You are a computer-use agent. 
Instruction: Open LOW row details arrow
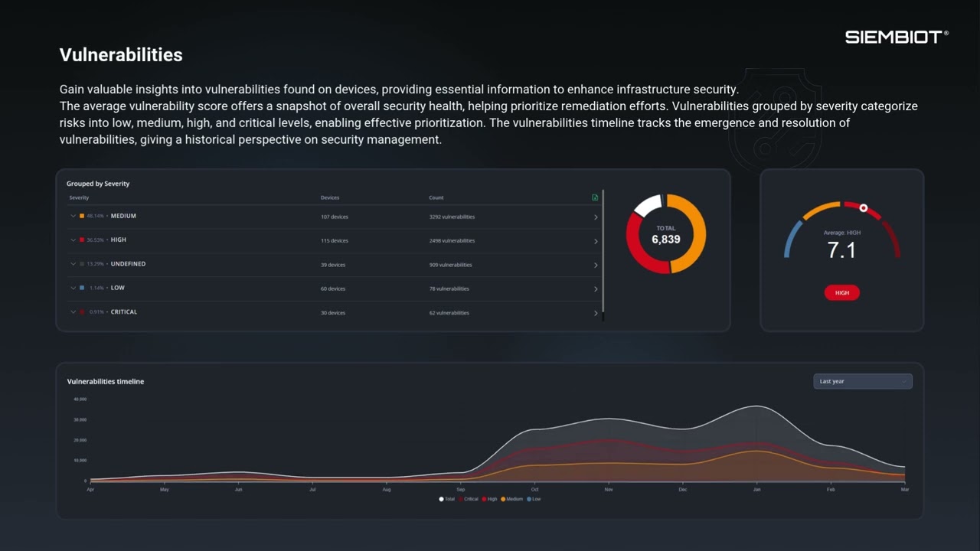pos(596,289)
